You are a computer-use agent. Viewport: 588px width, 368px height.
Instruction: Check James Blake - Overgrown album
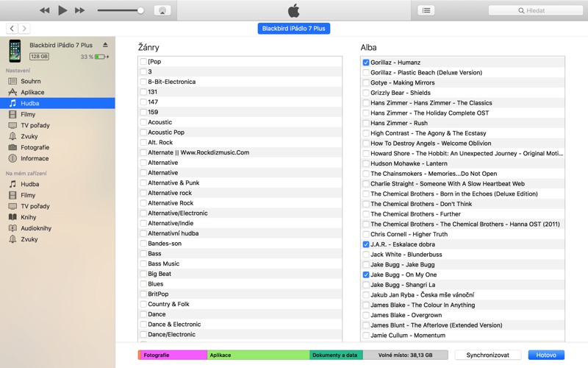[x=366, y=315]
